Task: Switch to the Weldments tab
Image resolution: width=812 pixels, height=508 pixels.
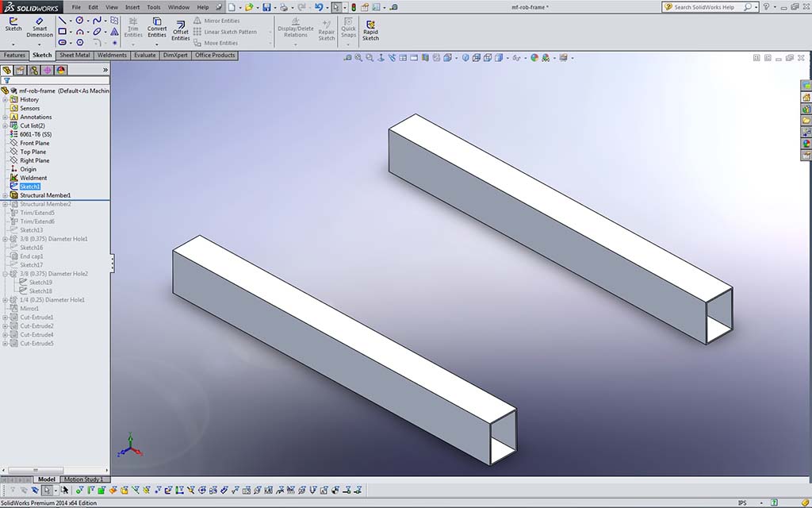Action: click(112, 56)
